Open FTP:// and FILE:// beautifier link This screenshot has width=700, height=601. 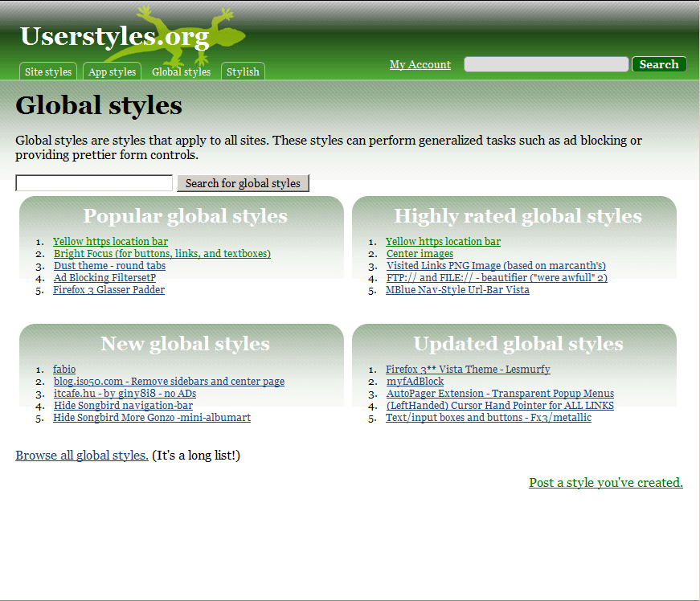[x=497, y=277]
